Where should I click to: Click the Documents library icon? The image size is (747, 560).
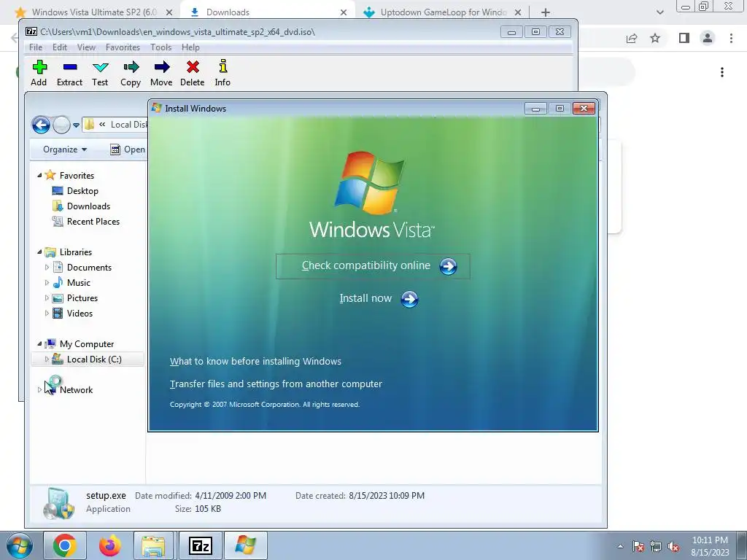pyautogui.click(x=58, y=267)
